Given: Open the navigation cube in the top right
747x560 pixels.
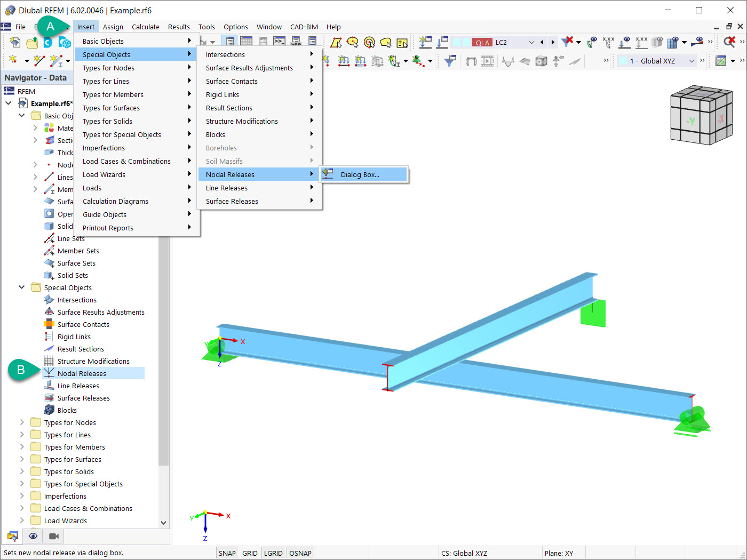Looking at the screenshot, I should (701, 115).
